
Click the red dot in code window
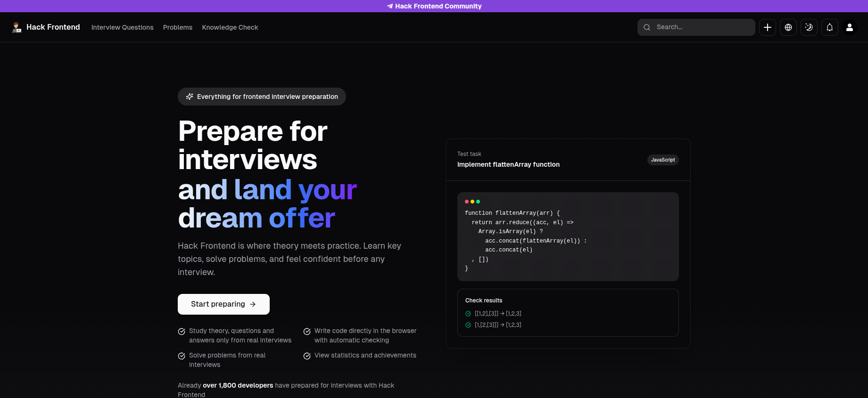pos(467,202)
